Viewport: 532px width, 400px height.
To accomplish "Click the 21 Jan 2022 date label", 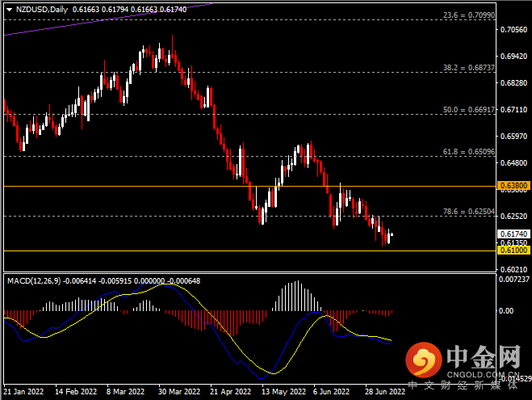I will (x=23, y=391).
